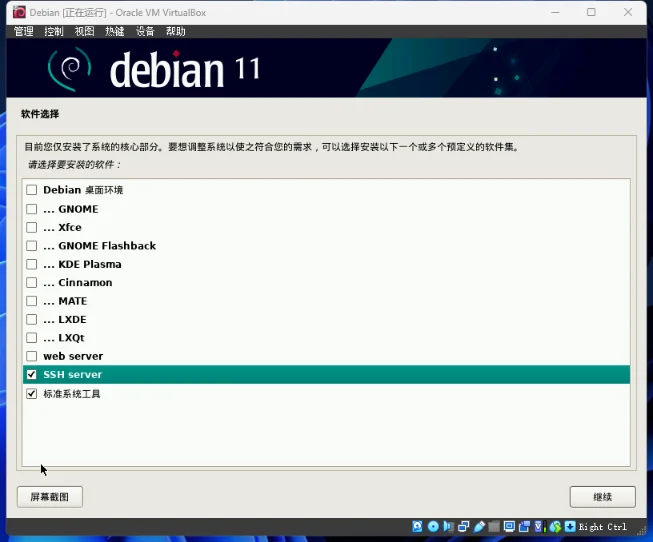Click the display monitor status icon
This screenshot has height=542, width=653.
tap(509, 527)
